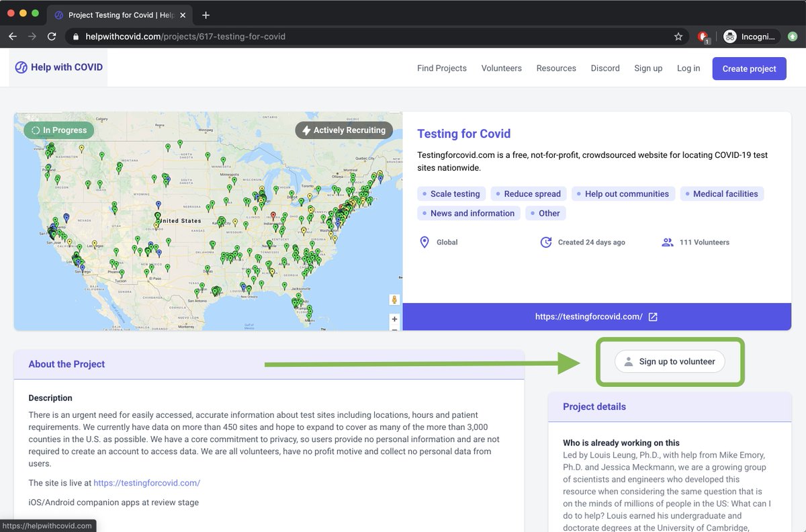This screenshot has height=532, width=806.
Task: Click the Street View pegman on map
Action: 394,300
